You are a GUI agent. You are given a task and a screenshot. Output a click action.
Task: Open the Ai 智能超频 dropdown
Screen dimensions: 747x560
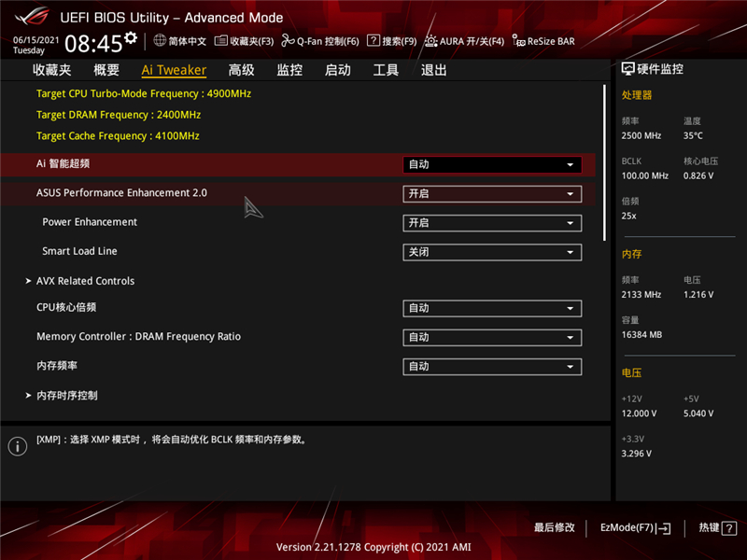[x=492, y=165]
